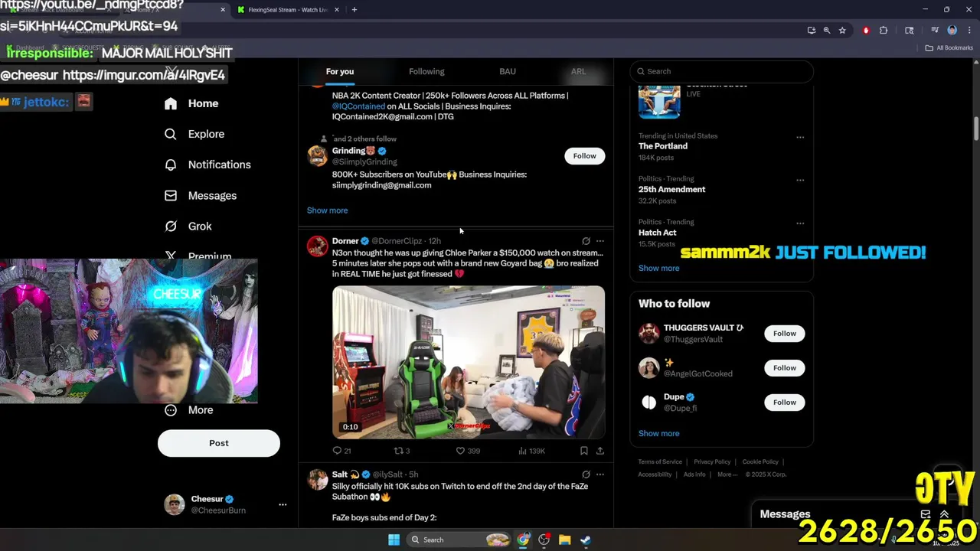Viewport: 980px width, 551px height.
Task: Open the Ads info footer link
Action: pos(694,474)
